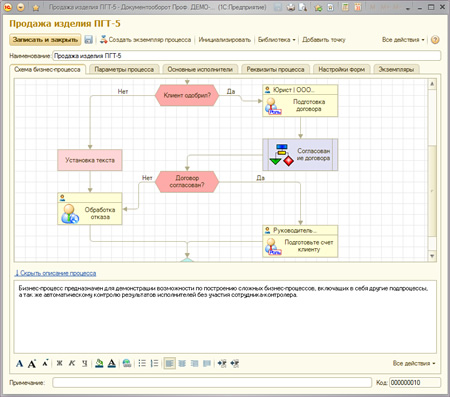Increase font size in description toolbar
Screen dimensions: 450x397
click(32, 363)
